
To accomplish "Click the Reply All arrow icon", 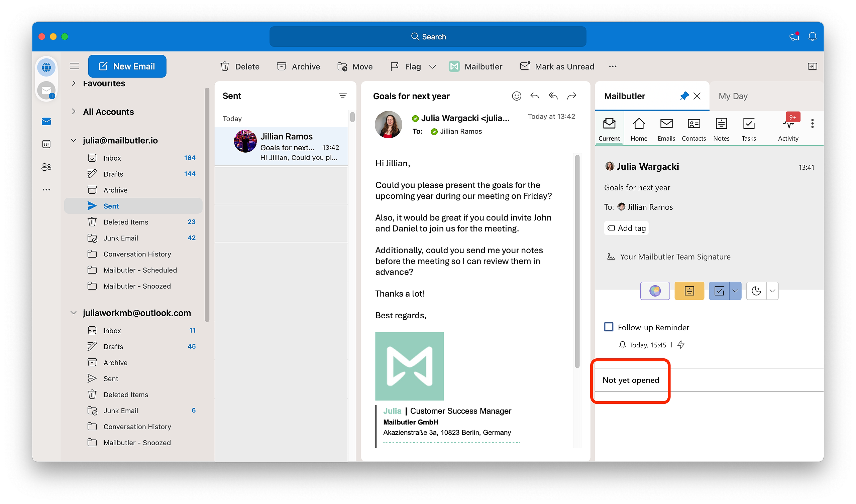I will [x=553, y=96].
